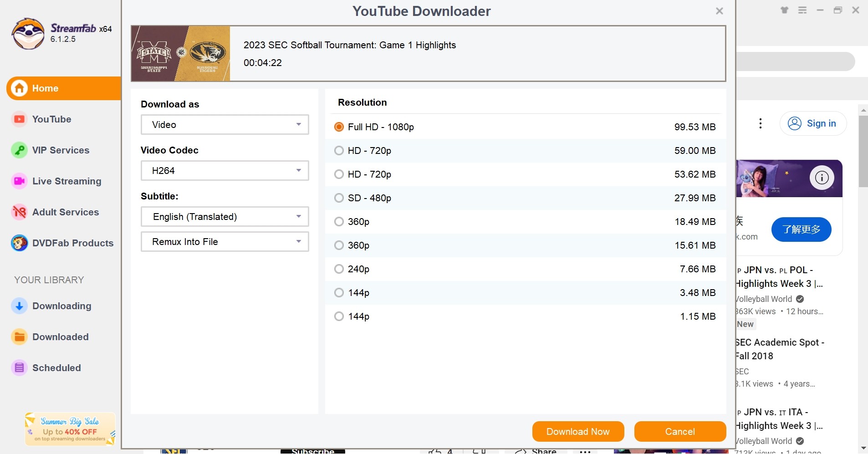Click the Live Streaming camera icon
The width and height of the screenshot is (868, 454).
pyautogui.click(x=19, y=181)
